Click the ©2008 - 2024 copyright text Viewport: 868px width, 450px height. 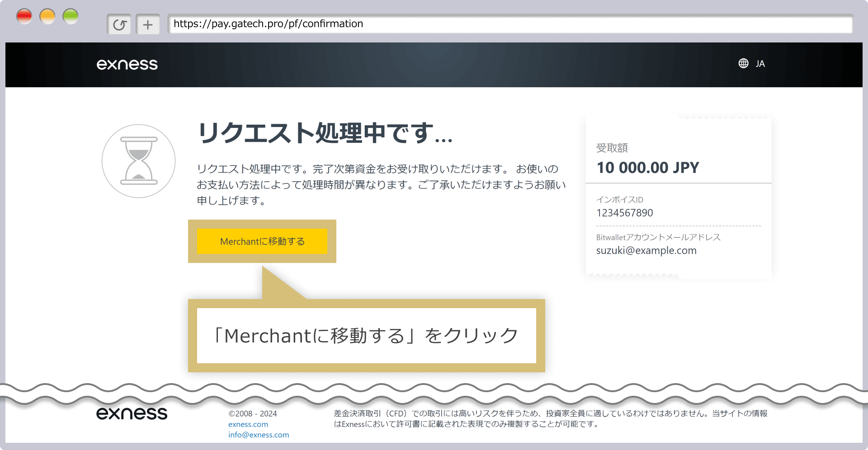point(252,413)
